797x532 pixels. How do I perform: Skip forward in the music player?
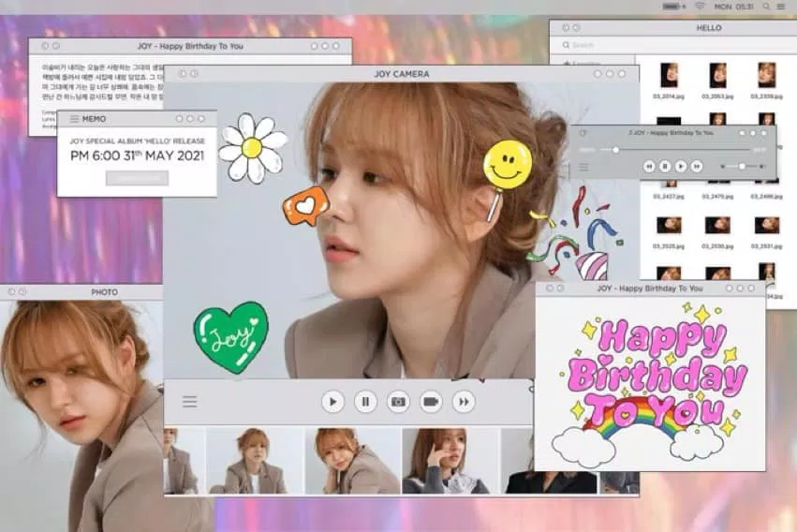pyautogui.click(x=697, y=166)
